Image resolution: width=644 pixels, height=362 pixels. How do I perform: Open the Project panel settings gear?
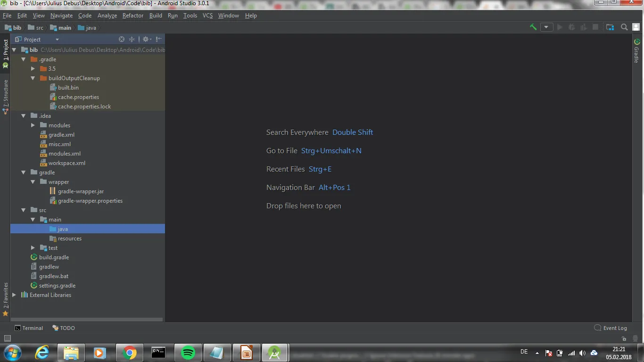(146, 40)
